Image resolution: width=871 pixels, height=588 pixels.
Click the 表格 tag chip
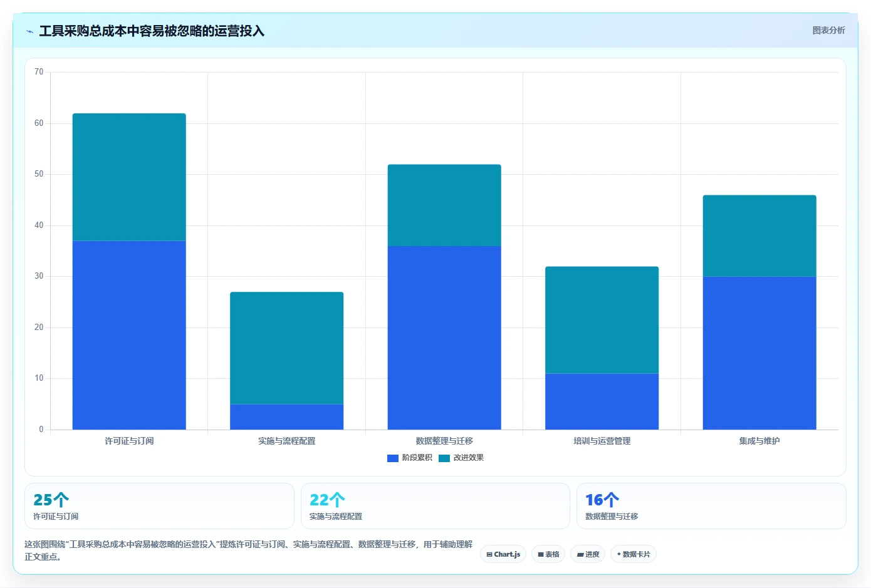tap(548, 554)
